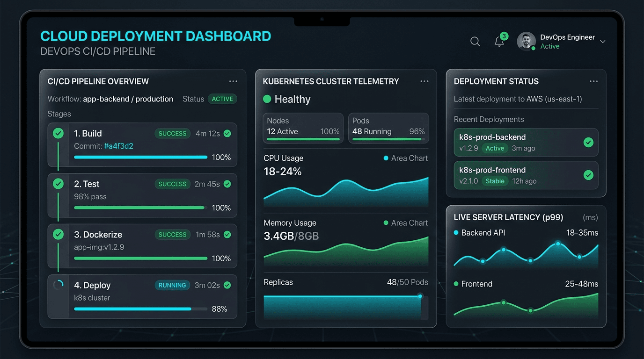Viewport: 644px width, 359px height.
Task: Open commit link #a4f3d2
Action: 118,146
